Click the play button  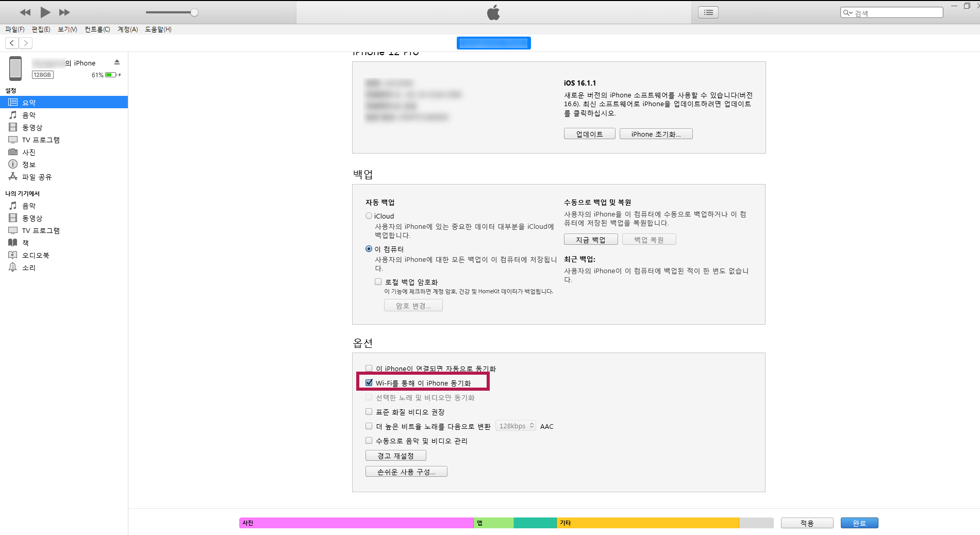(45, 12)
